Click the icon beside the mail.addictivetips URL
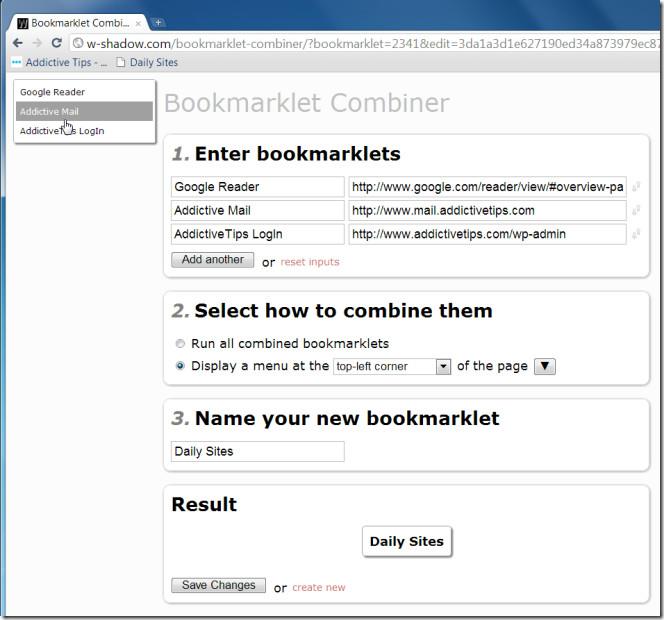The image size is (664, 620). coord(636,211)
